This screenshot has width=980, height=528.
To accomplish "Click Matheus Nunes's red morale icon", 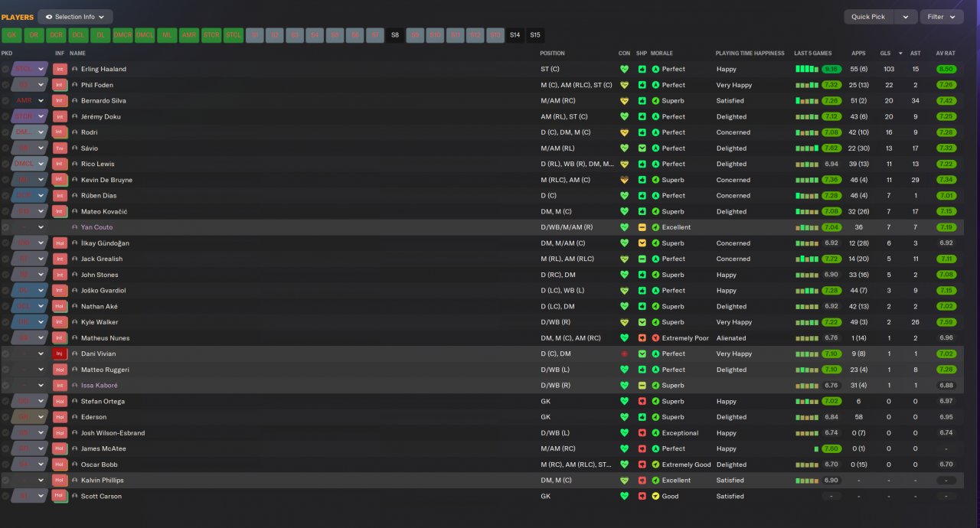I will pyautogui.click(x=655, y=338).
